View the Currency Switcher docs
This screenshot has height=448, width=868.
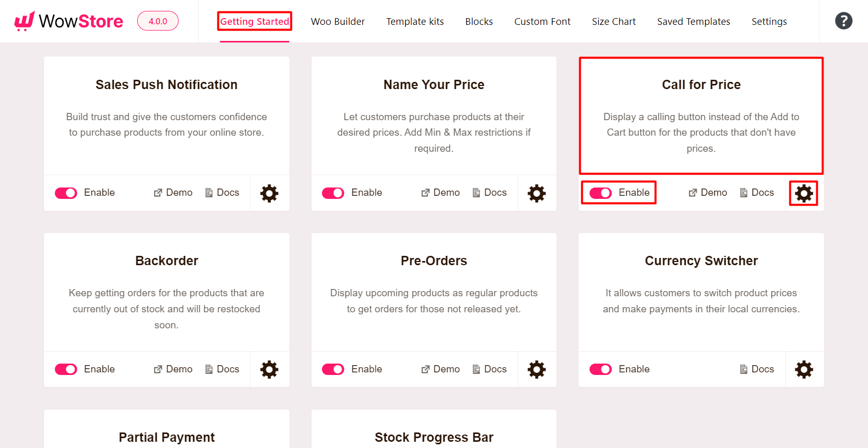pyautogui.click(x=756, y=369)
